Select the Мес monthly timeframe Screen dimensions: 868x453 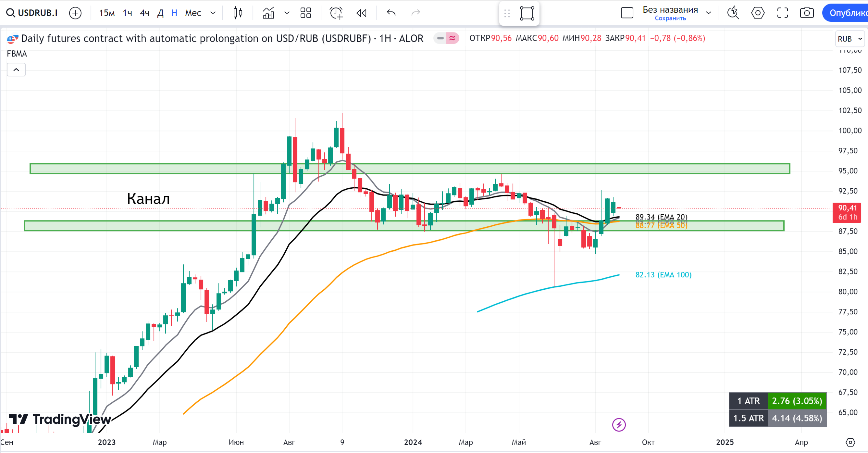(x=193, y=13)
